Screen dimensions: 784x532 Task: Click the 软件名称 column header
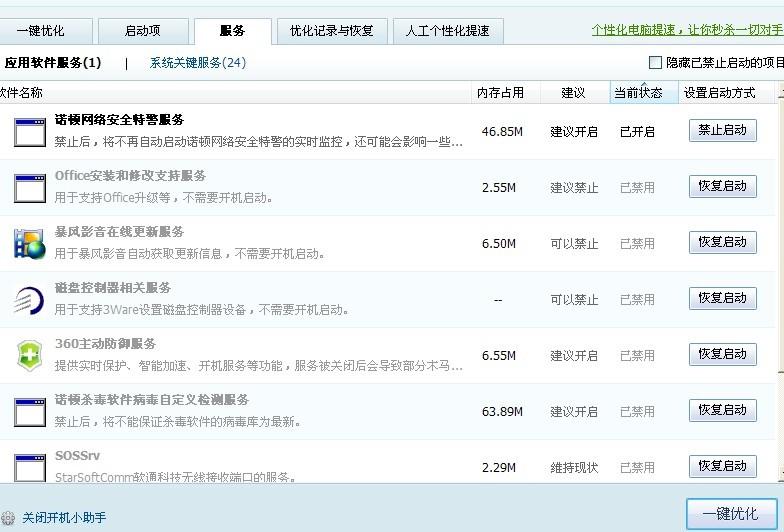click(235, 93)
